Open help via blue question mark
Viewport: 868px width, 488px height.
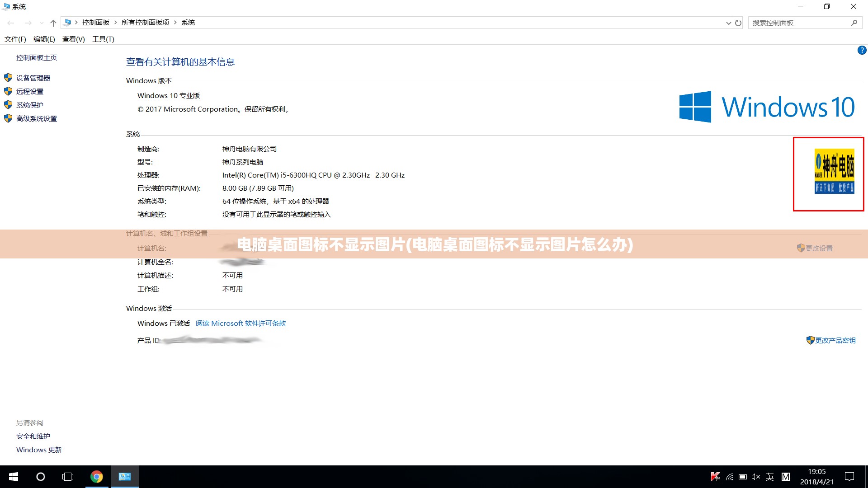[862, 50]
